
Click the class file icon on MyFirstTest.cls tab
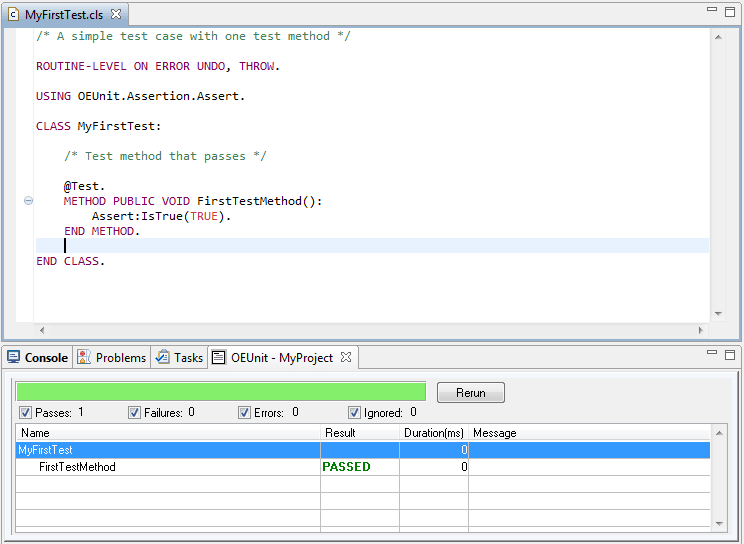(14, 15)
